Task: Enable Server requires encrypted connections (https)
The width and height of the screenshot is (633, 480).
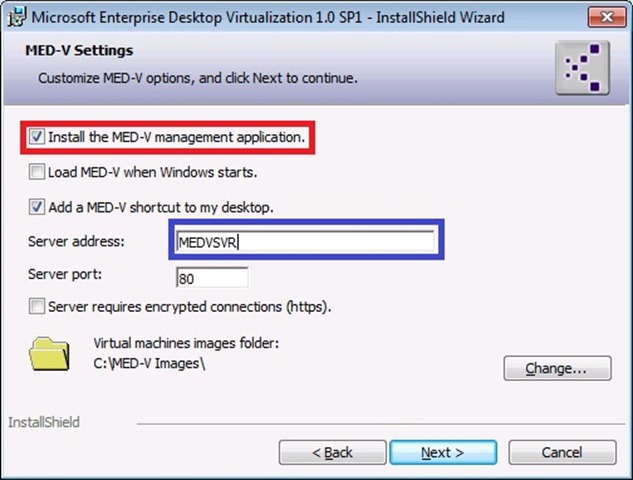Action: coord(37,306)
